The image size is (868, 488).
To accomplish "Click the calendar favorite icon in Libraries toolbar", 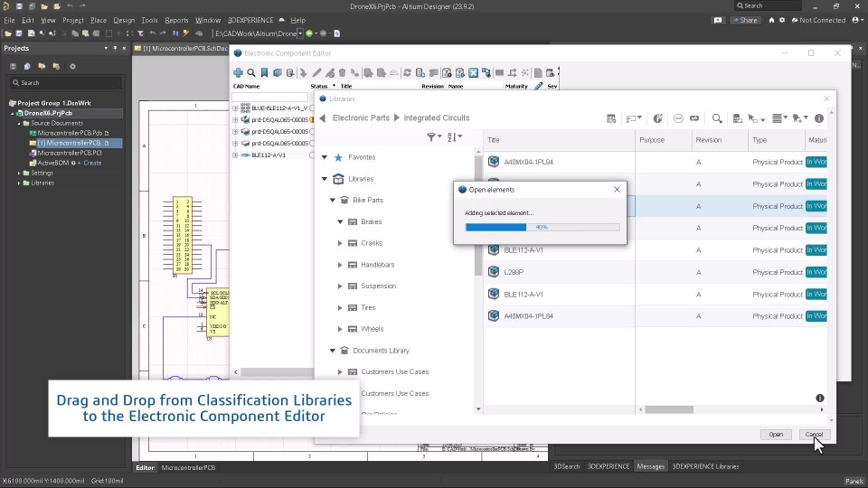I will (611, 118).
